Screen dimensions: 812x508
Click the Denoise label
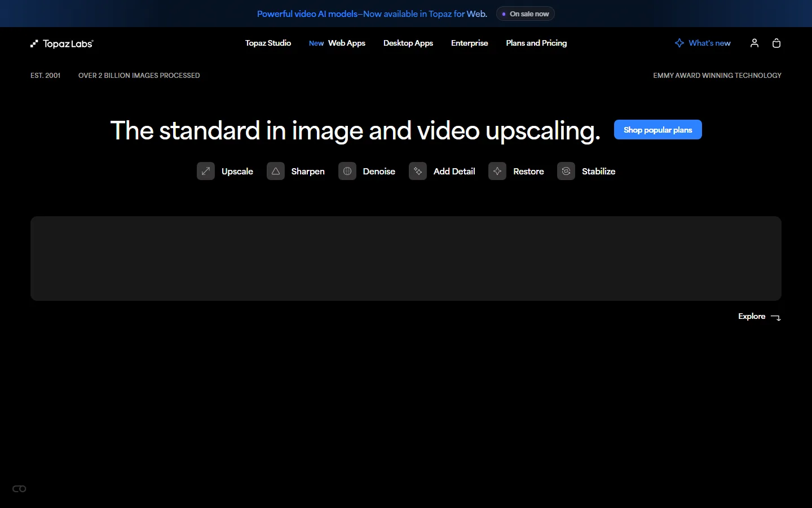[x=379, y=171]
